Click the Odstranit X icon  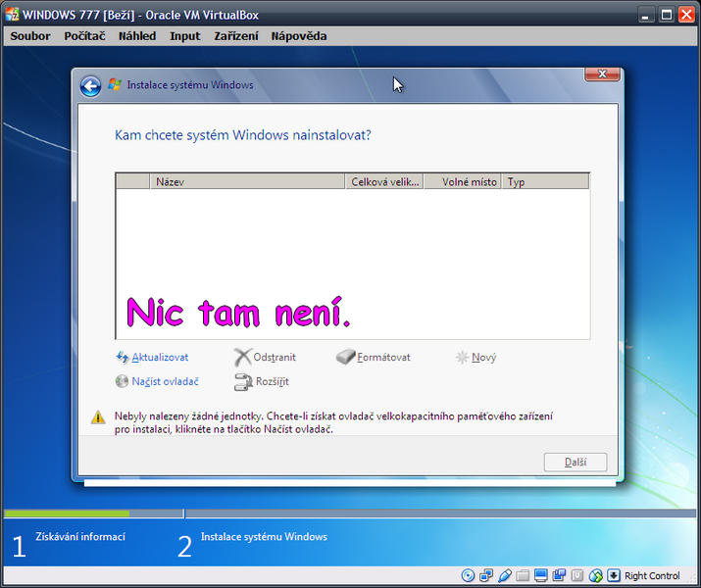242,357
